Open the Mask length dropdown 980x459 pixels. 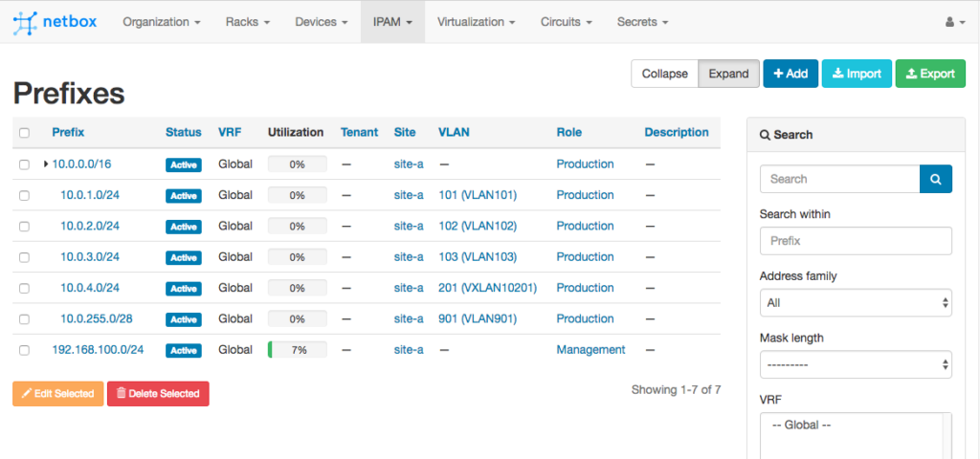tap(856, 364)
